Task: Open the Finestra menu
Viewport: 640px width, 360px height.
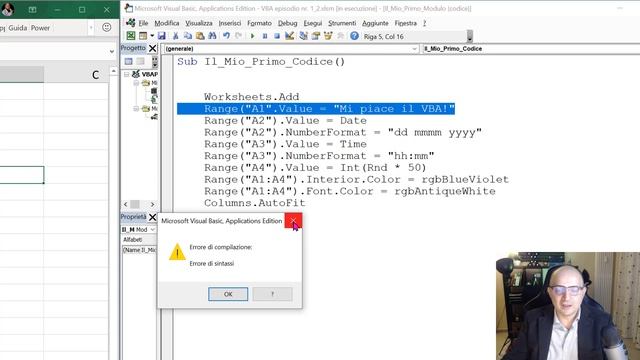Action: click(x=406, y=23)
